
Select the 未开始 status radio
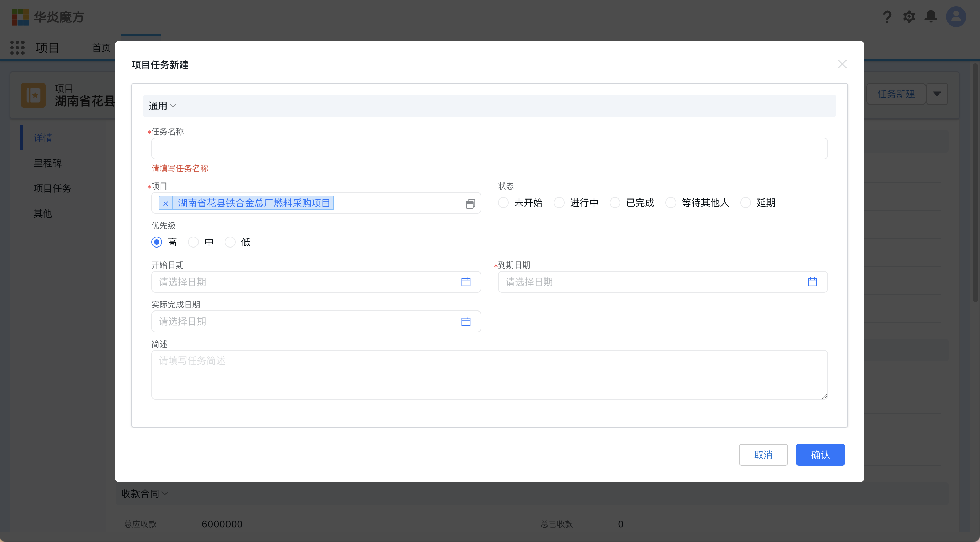[x=503, y=203]
